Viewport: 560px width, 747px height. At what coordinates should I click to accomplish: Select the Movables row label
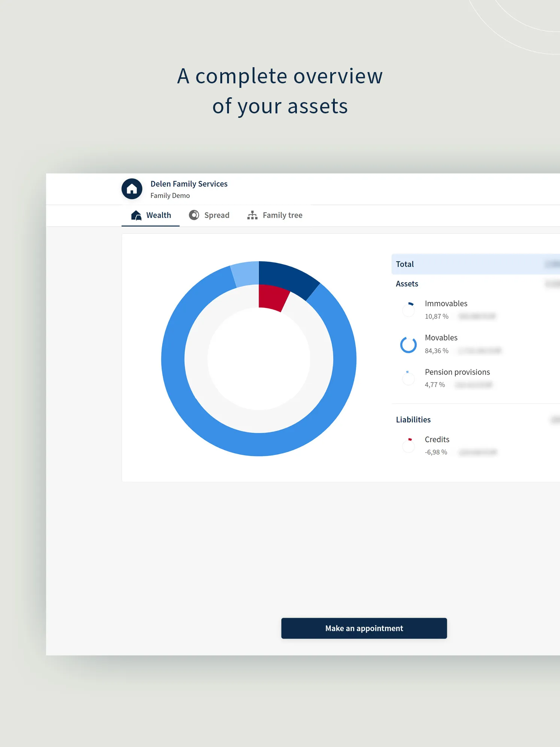pos(441,338)
